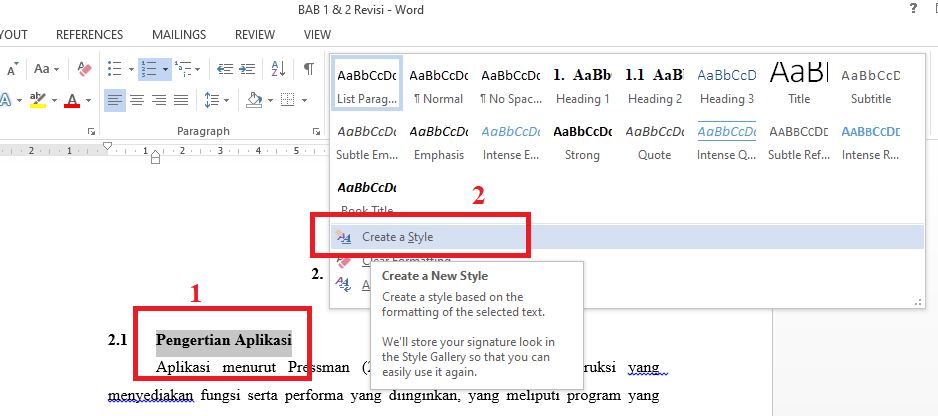The width and height of the screenshot is (938, 416).
Task: Click the Create a Style icon
Action: coord(343,237)
